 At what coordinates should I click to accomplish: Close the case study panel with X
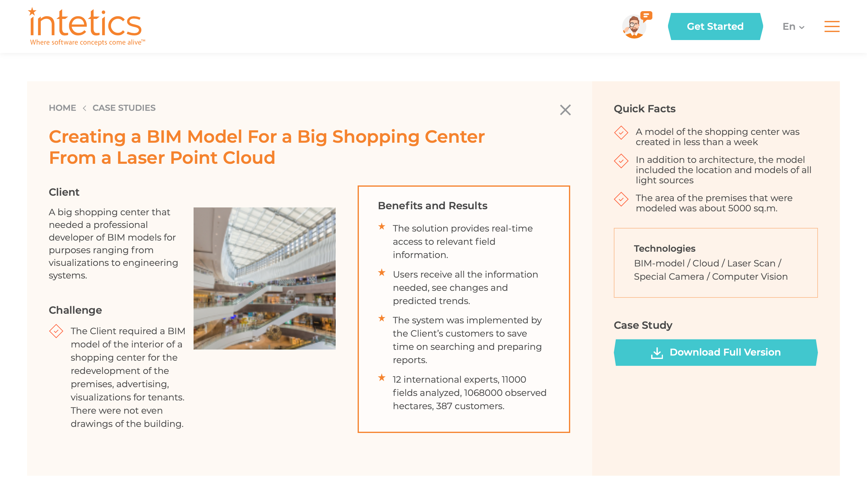pos(565,110)
